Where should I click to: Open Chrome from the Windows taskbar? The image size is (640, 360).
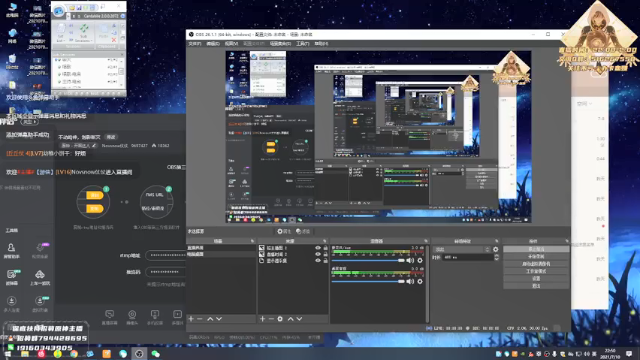tap(74, 353)
